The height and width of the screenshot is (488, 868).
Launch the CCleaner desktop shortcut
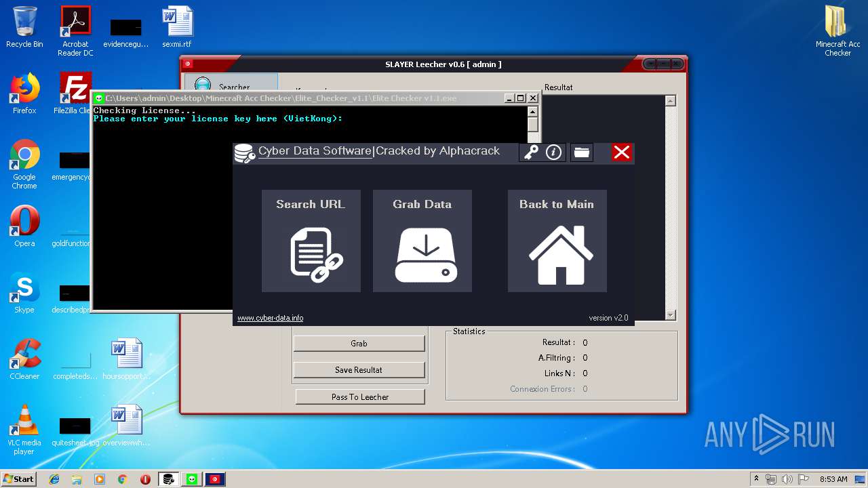tap(24, 359)
